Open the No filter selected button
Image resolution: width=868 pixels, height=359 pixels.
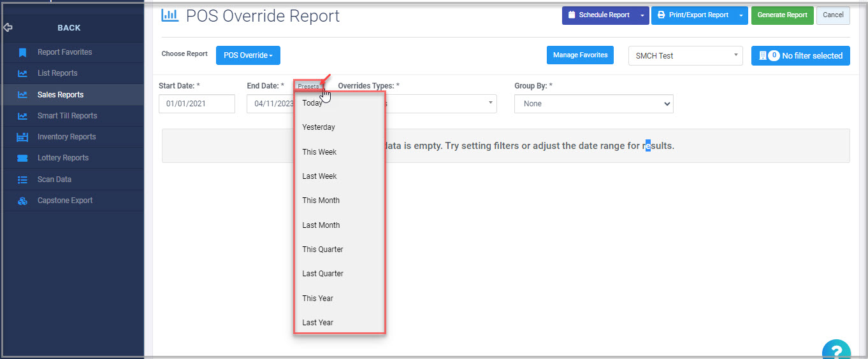click(800, 56)
